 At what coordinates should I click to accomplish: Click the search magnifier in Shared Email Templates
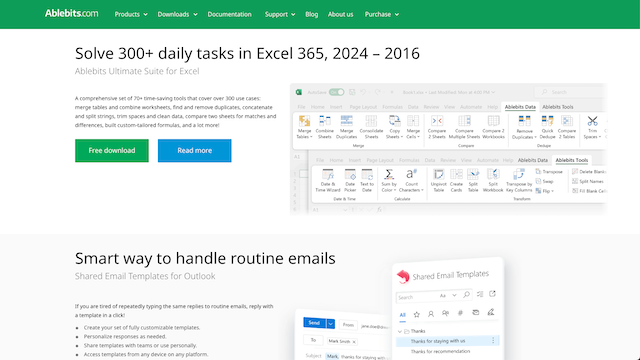tap(467, 295)
